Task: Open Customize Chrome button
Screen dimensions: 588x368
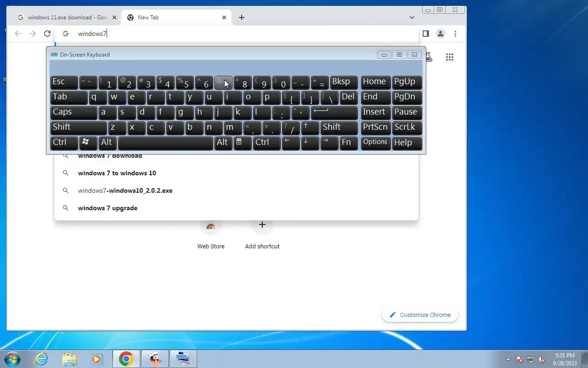Action: 420,315
